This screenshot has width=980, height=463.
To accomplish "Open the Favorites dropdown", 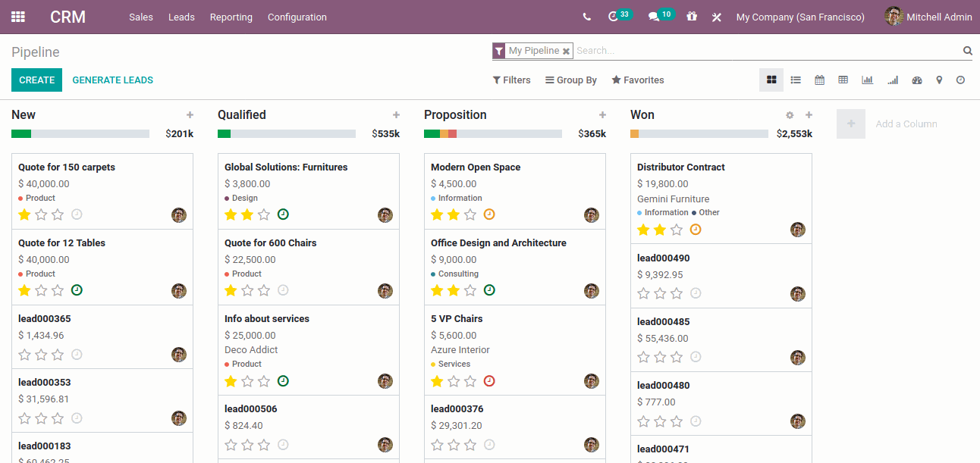I will 637,80.
